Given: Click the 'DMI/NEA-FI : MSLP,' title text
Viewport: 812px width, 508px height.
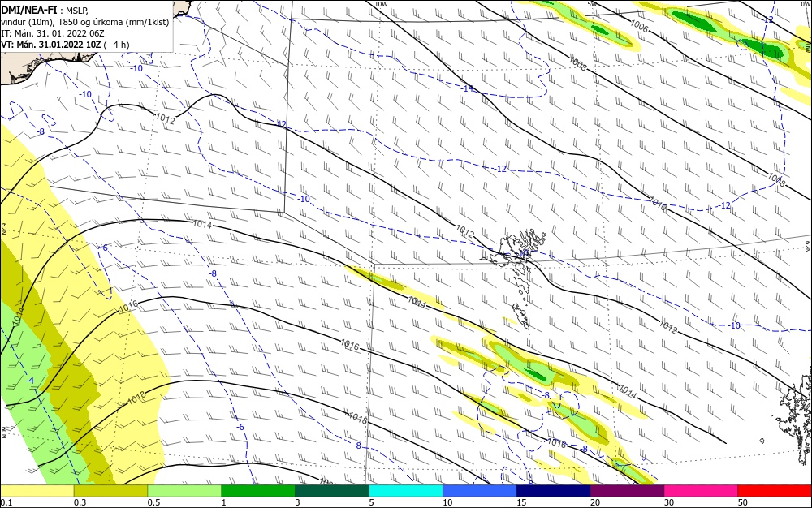Looking at the screenshot, I should click(45, 9).
